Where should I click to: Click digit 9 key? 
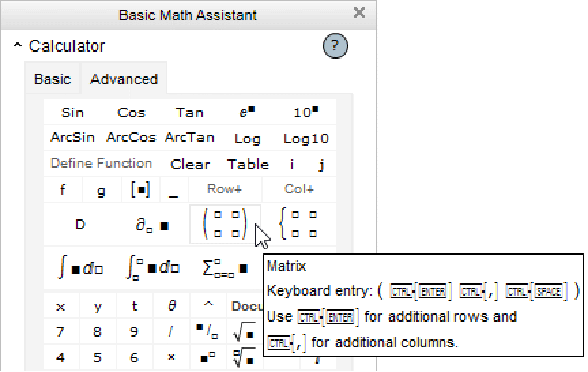tap(134, 332)
